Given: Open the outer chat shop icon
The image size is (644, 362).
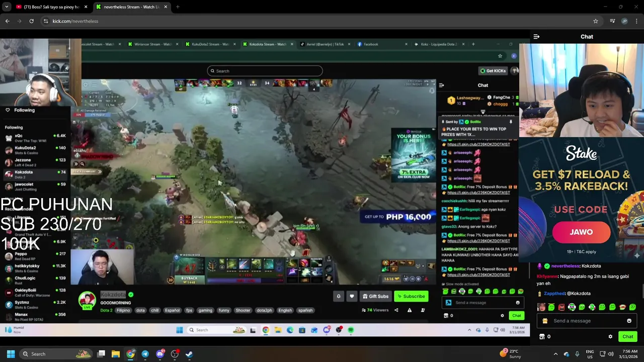Looking at the screenshot, I should click(x=542, y=337).
